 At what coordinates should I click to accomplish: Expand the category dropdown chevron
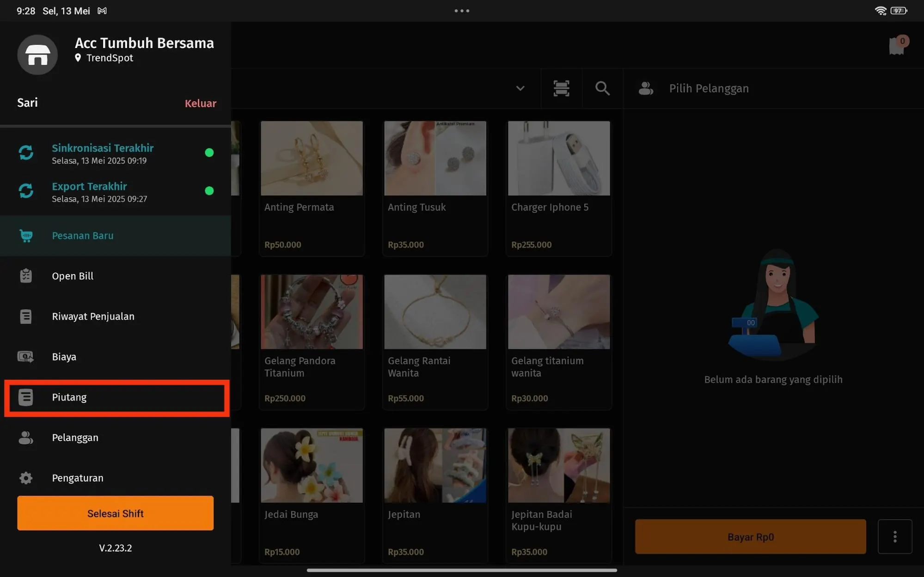click(520, 88)
